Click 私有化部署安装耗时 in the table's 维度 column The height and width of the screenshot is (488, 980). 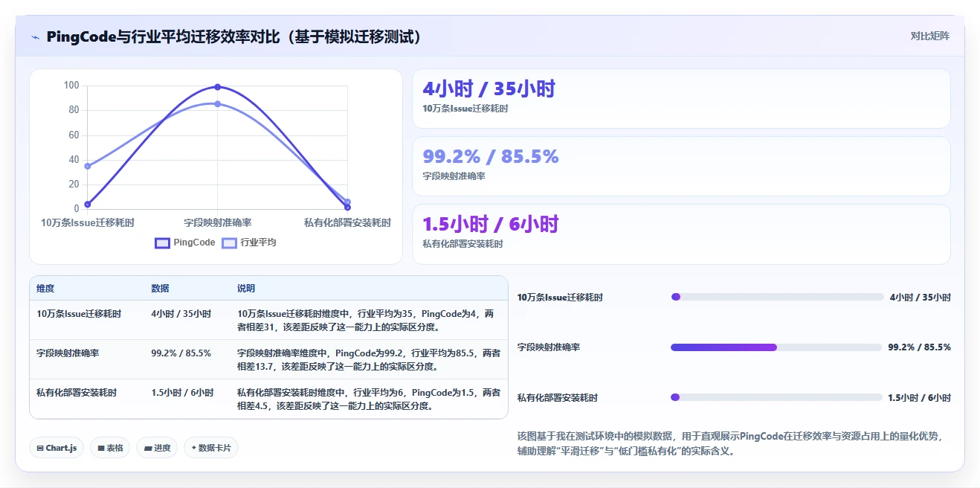[77, 393]
